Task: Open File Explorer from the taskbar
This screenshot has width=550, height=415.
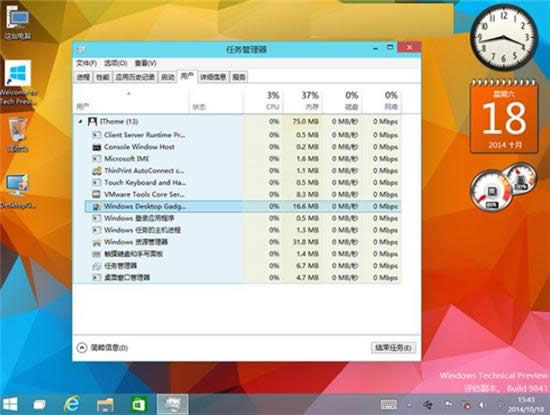Action: click(105, 405)
